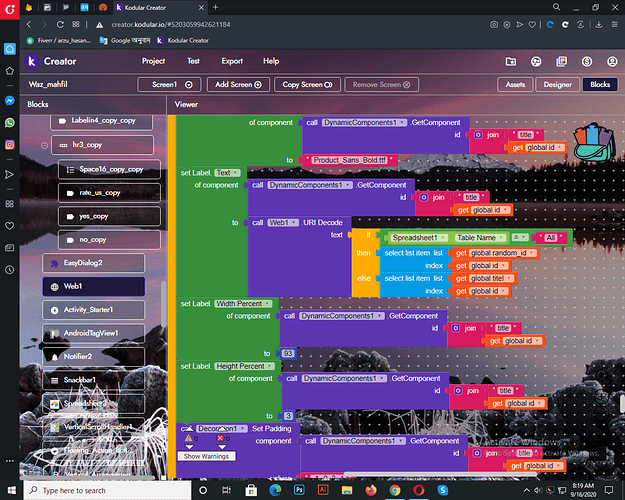625x500 pixels.
Task: Click the WhatsApp icon in the Opera sidebar
Action: tap(9, 123)
